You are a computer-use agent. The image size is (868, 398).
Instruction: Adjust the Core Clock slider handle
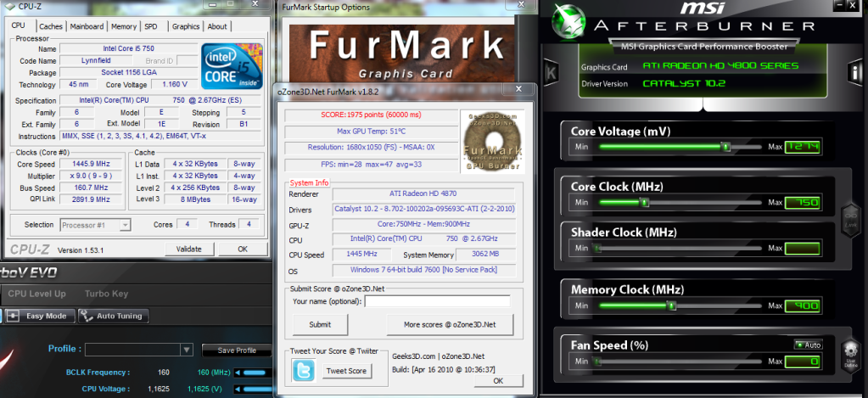click(644, 203)
